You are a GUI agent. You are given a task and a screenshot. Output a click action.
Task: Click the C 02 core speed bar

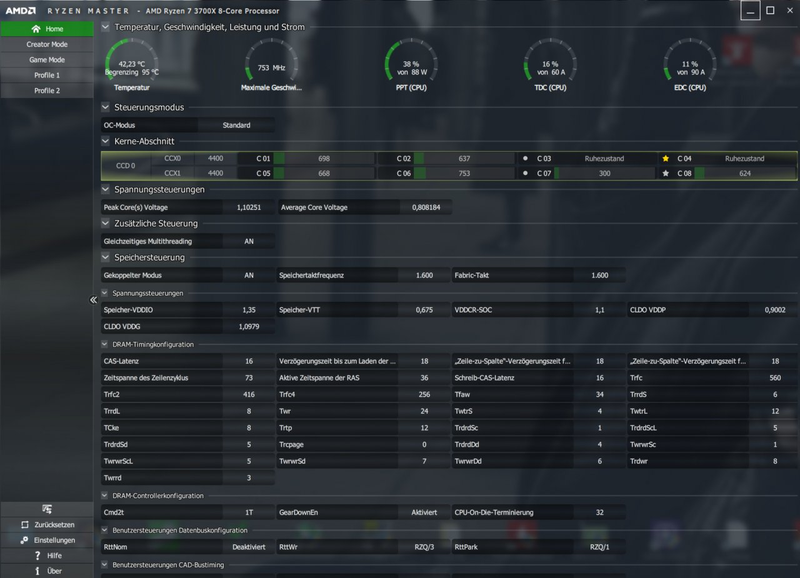tap(464, 159)
